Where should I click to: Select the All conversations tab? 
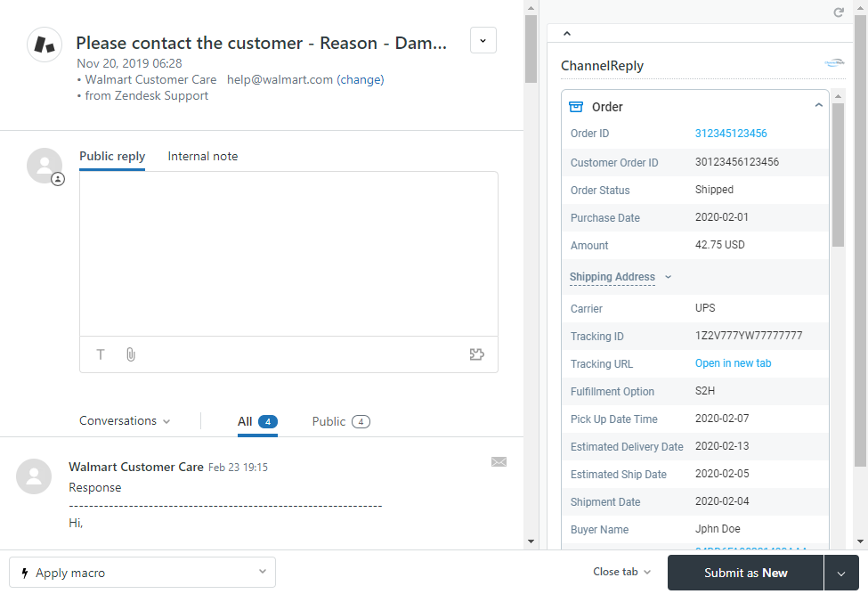click(257, 422)
